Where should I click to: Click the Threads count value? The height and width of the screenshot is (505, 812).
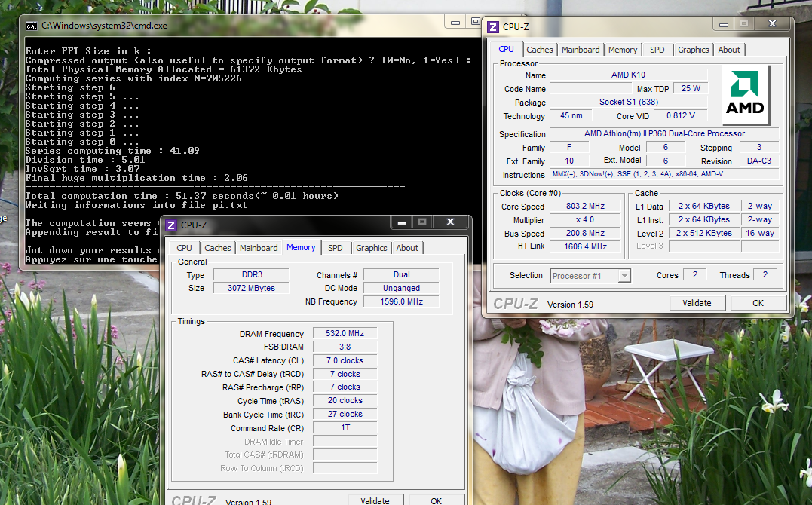[765, 274]
